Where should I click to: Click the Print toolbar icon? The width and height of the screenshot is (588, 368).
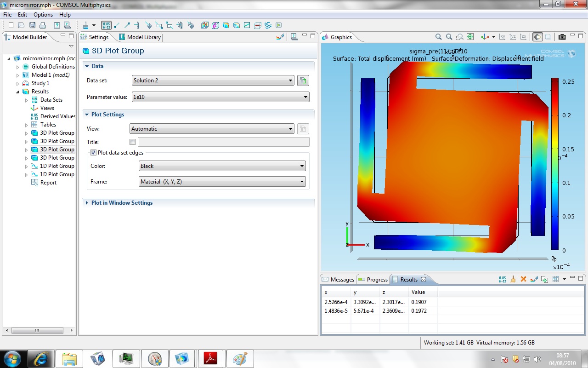(x=43, y=25)
